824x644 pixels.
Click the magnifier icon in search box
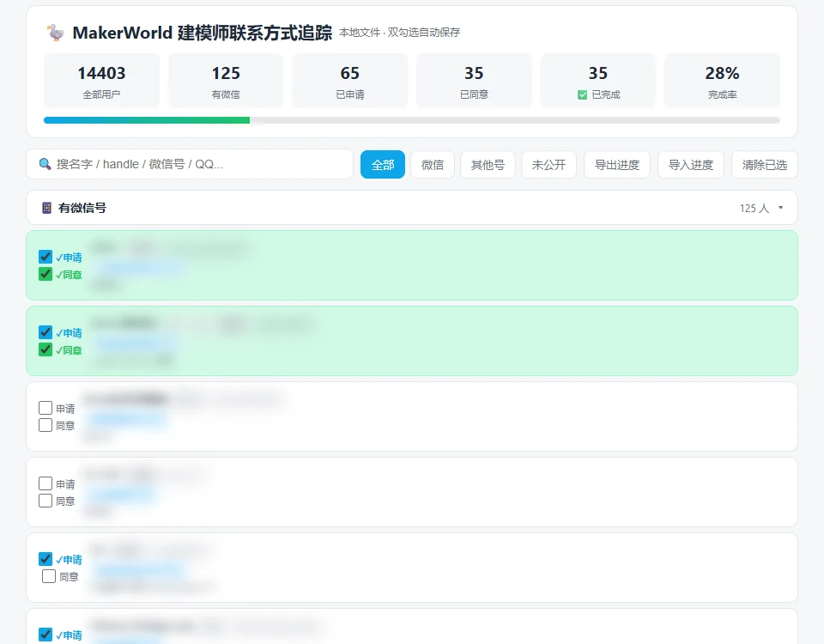(45, 164)
